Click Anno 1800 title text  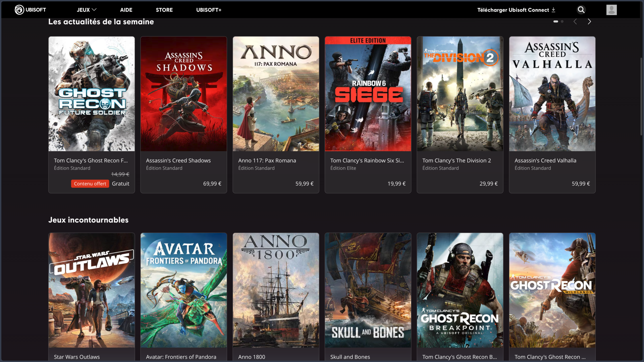[x=252, y=357]
